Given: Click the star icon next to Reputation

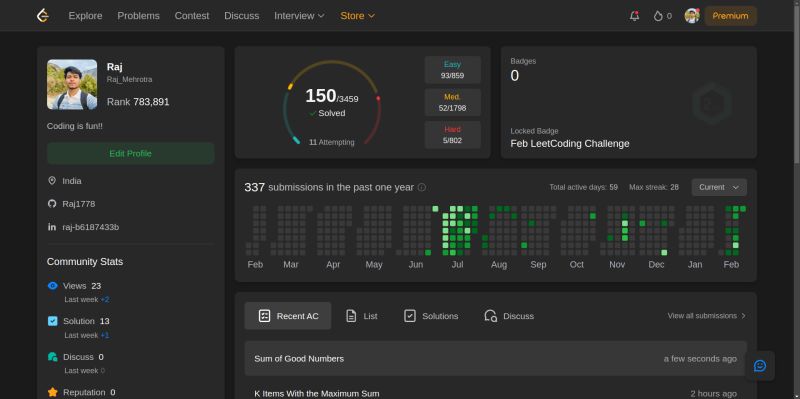Looking at the screenshot, I should 53,392.
